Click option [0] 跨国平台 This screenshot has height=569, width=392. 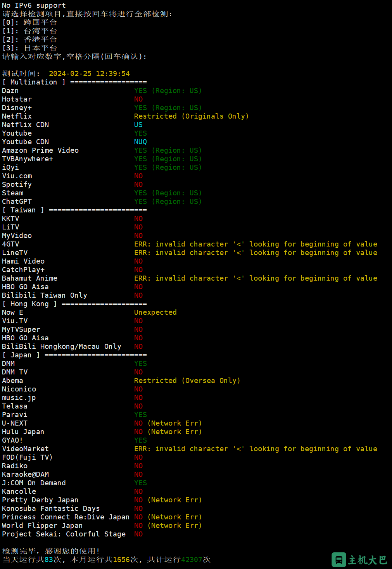(29, 22)
